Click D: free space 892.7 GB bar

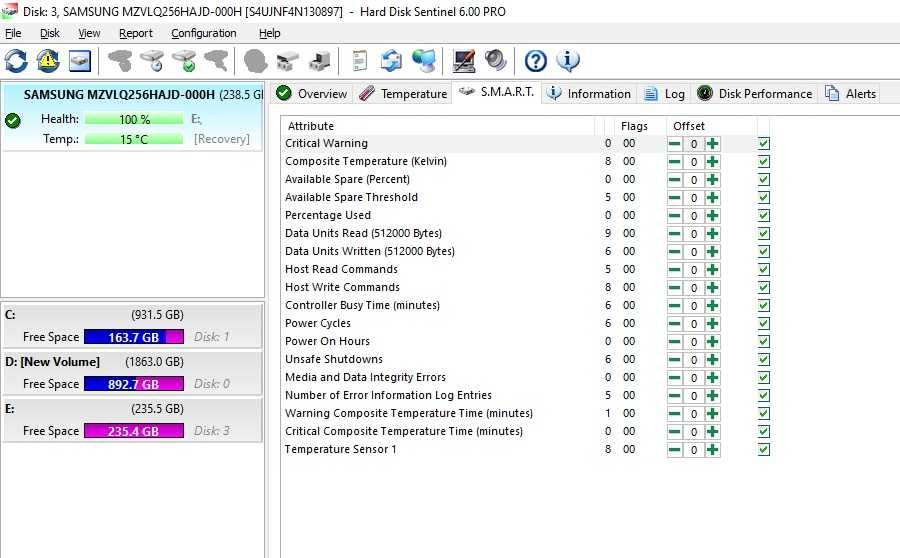click(x=134, y=384)
